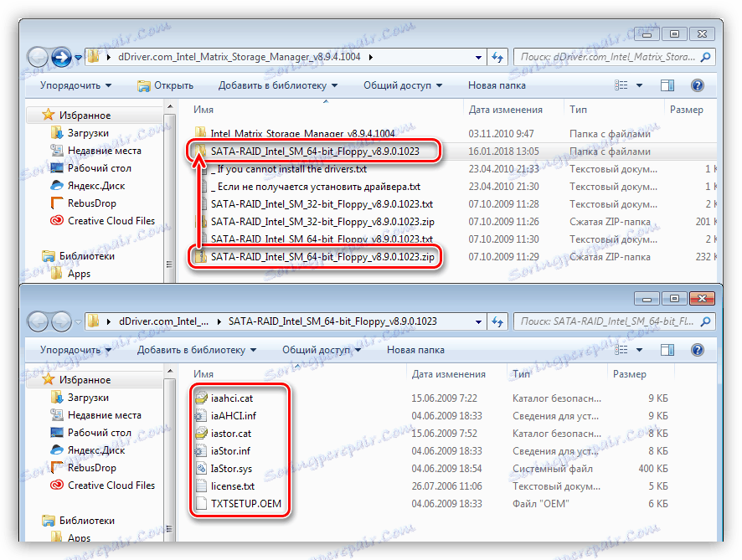Open the view options dropdown arrow in the bottom window
This screenshot has height=560, width=742.
click(639, 350)
